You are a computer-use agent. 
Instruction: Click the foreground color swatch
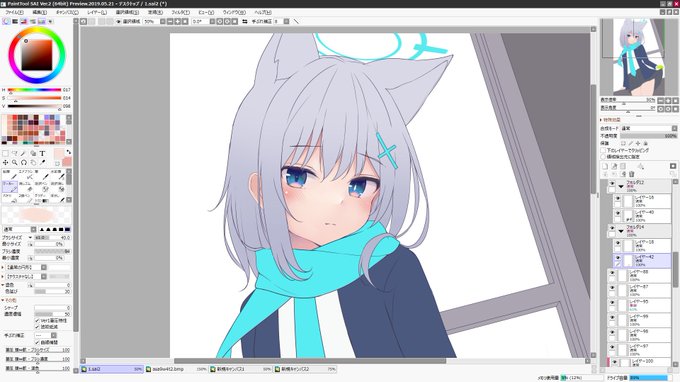pyautogui.click(x=59, y=154)
